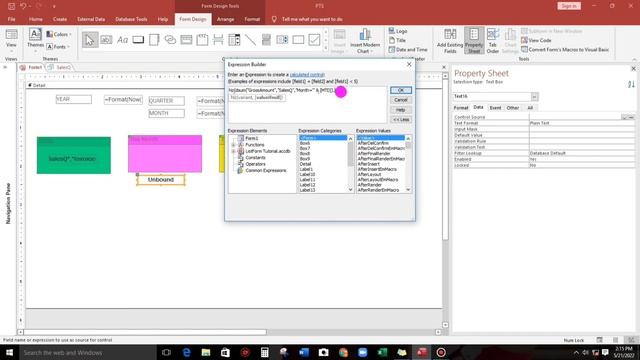Choose the Label (Aa) control tool
This screenshot has width=640, height=360.
coord(122,40)
